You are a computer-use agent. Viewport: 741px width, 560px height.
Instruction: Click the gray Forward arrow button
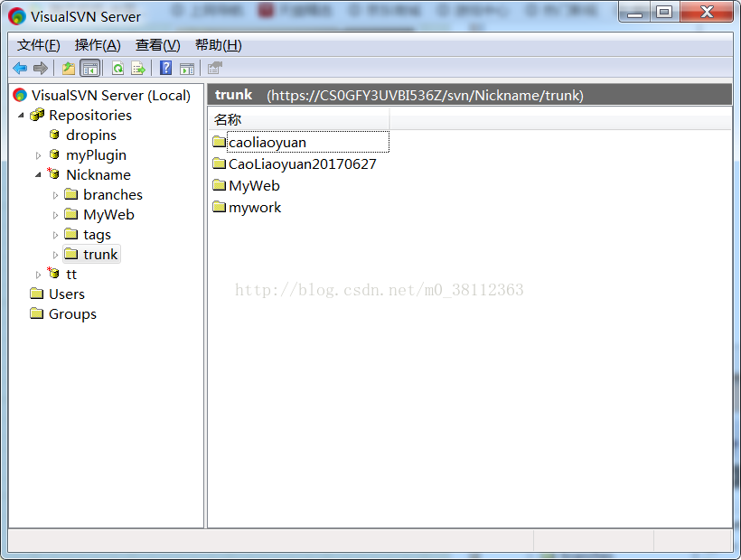point(41,69)
